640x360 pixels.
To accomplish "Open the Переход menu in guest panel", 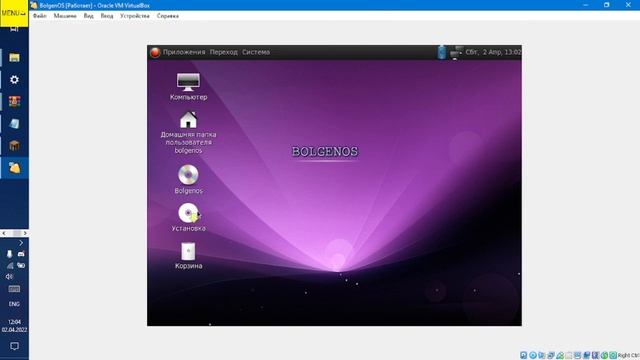I will pos(224,52).
